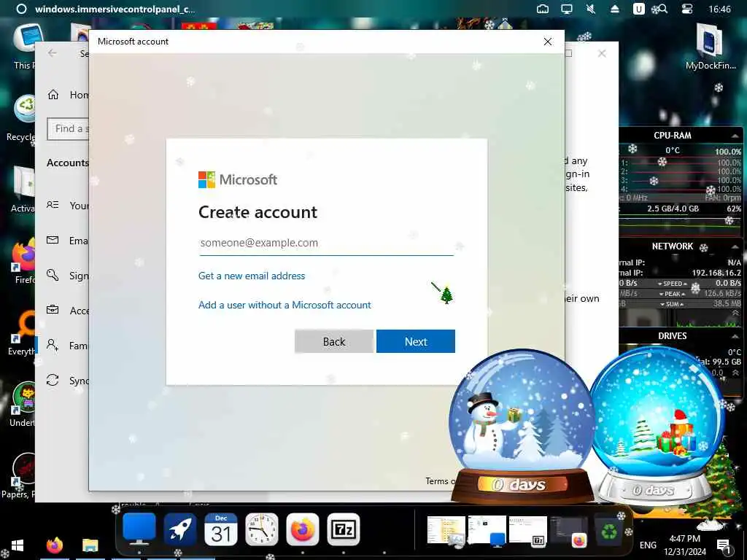Open the Finder monitor icon in dock
Screen dimensions: 747x560
pyautogui.click(x=139, y=529)
